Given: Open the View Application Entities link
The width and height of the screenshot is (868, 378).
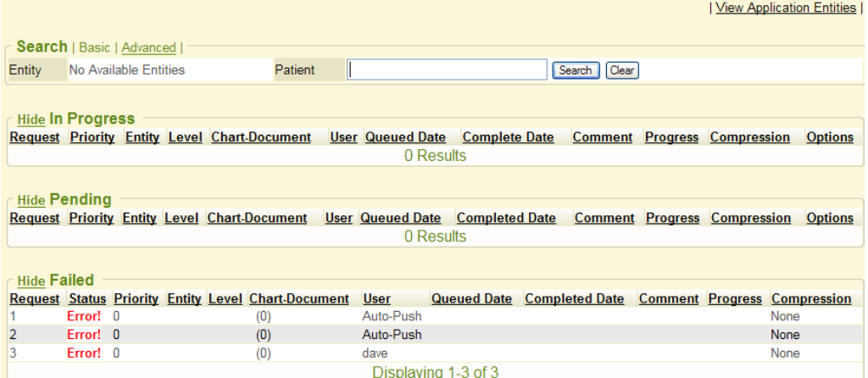Looking at the screenshot, I should click(x=786, y=8).
